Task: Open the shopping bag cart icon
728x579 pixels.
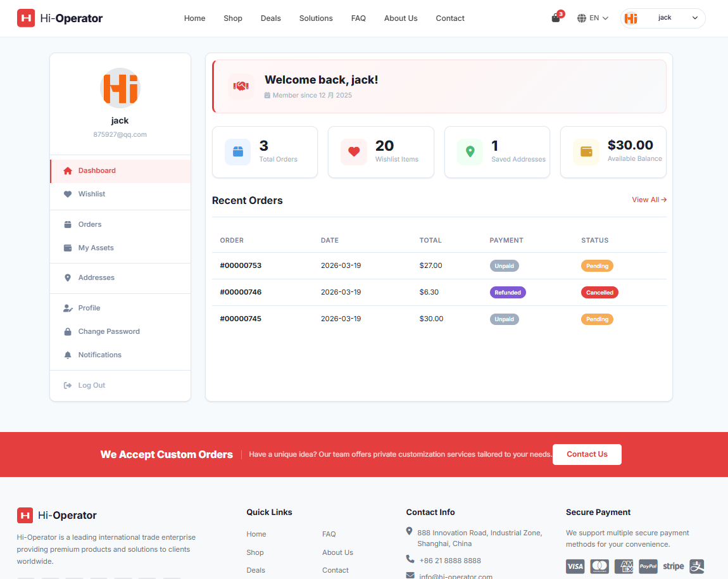Action: pos(556,18)
